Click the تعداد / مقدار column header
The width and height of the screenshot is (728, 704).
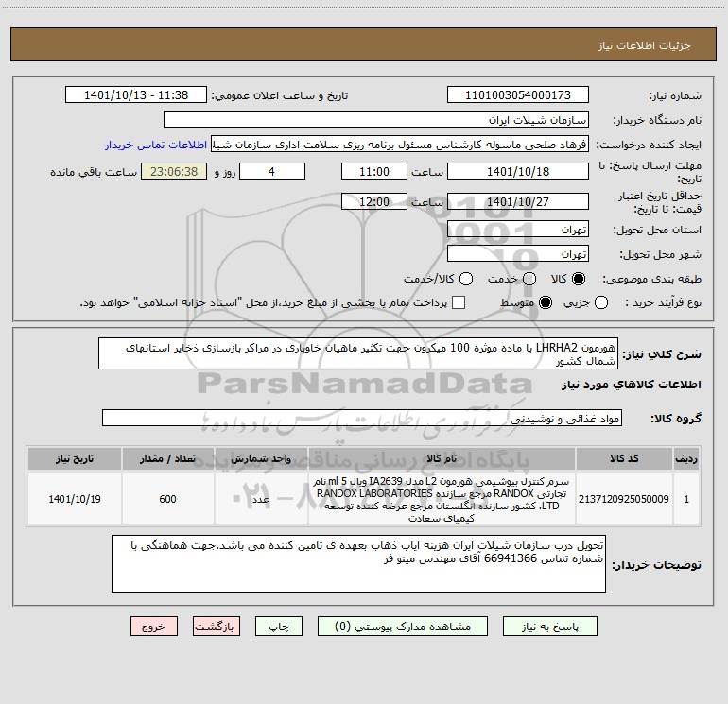click(167, 458)
